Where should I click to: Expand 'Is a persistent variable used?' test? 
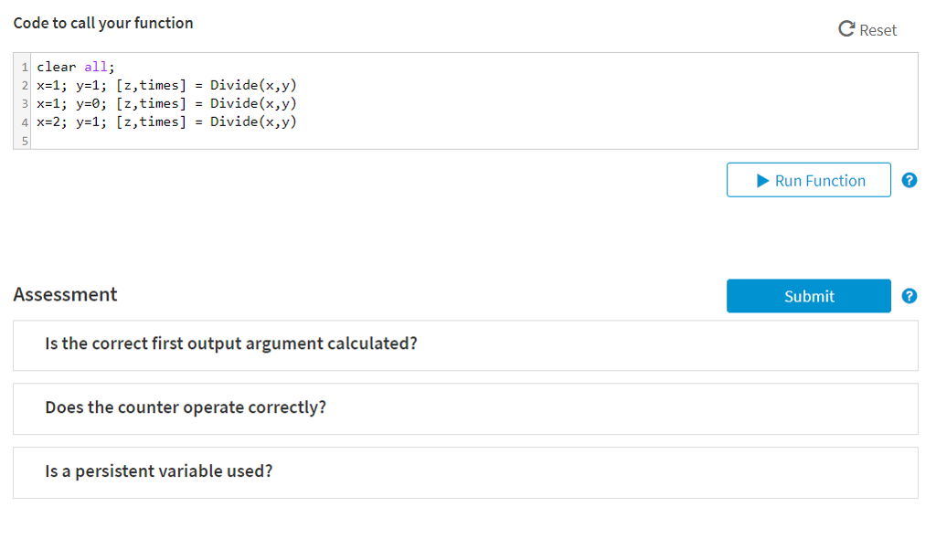point(159,471)
